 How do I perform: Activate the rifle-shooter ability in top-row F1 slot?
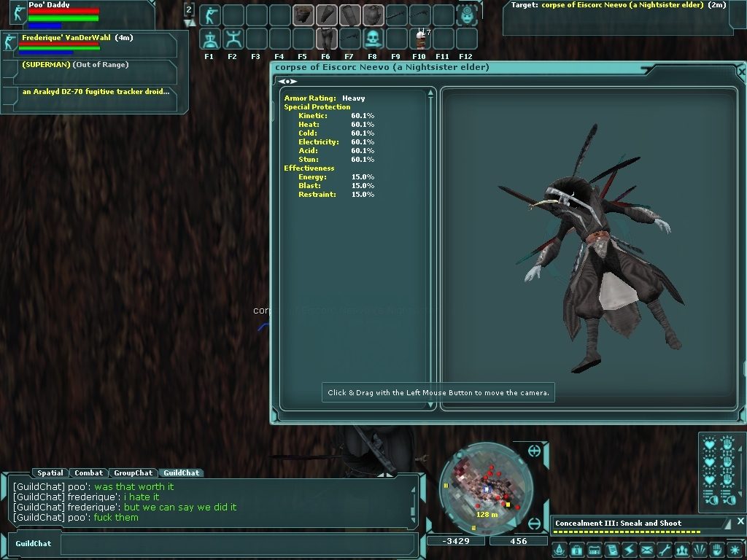209,15
